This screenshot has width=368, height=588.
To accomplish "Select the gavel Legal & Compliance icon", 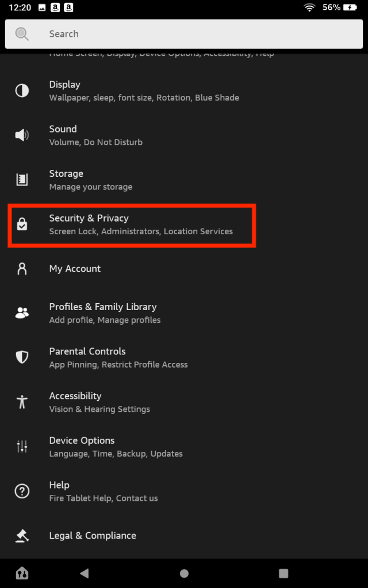I will (x=22, y=536).
